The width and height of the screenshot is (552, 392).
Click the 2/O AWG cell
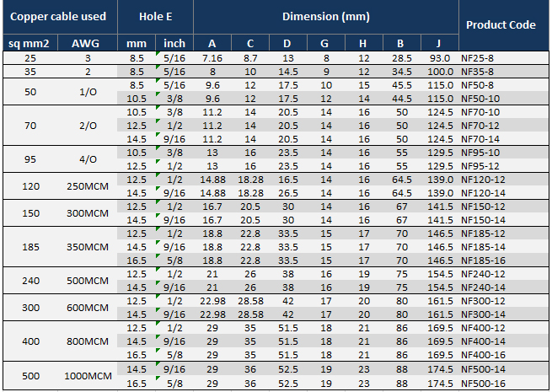(88, 126)
